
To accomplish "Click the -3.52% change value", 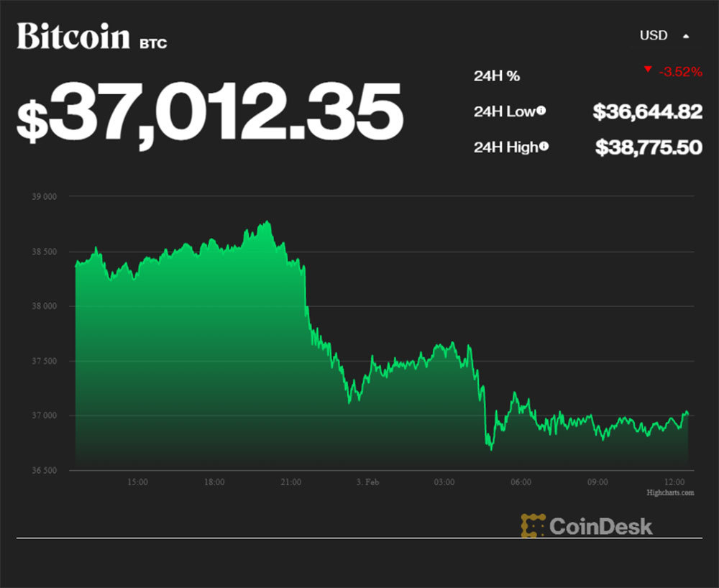I will 679,72.
